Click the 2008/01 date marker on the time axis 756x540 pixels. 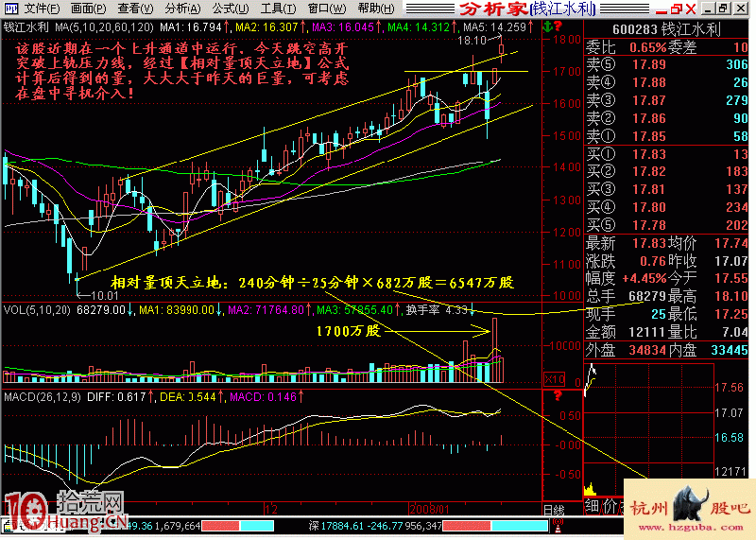(x=429, y=509)
